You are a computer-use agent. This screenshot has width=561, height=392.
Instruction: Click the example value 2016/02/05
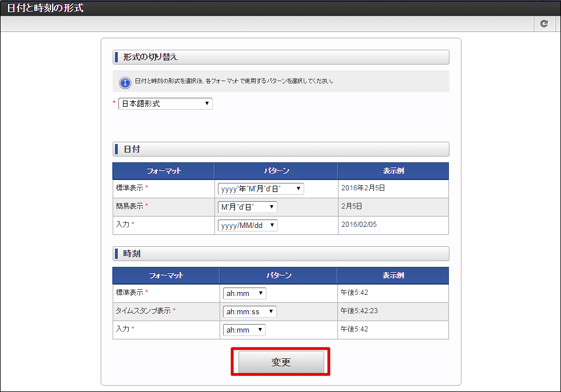click(359, 225)
